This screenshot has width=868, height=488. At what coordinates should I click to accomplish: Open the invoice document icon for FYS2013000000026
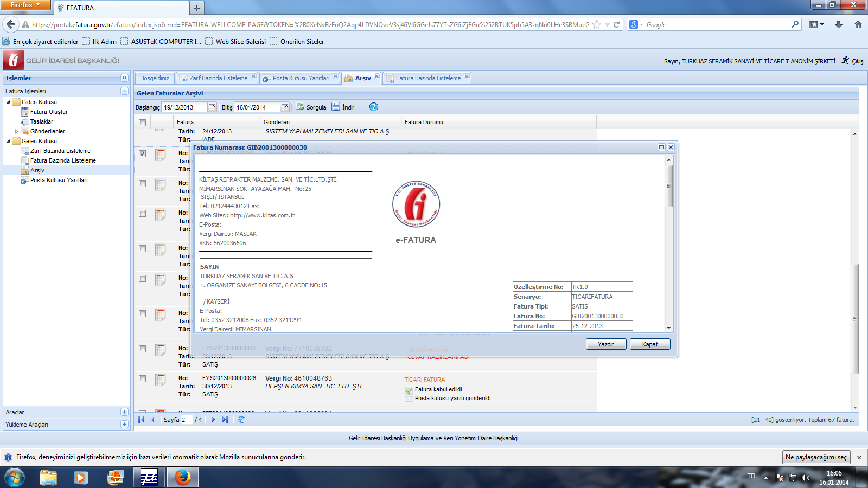click(x=160, y=380)
